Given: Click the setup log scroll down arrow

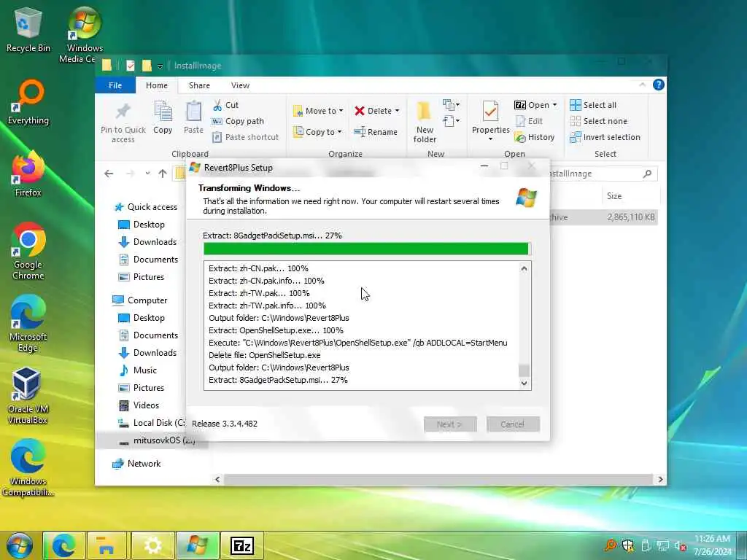Looking at the screenshot, I should tap(524, 384).
